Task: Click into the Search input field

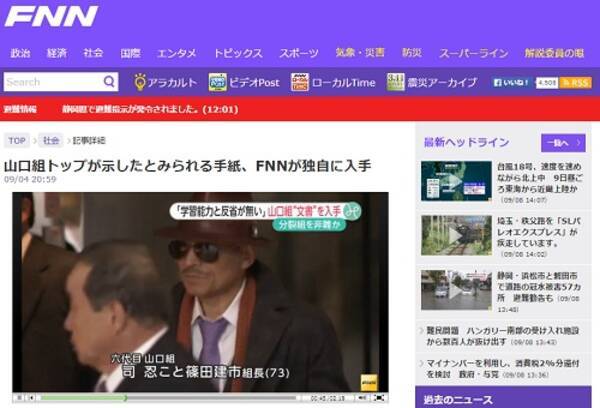Action: coord(54,82)
